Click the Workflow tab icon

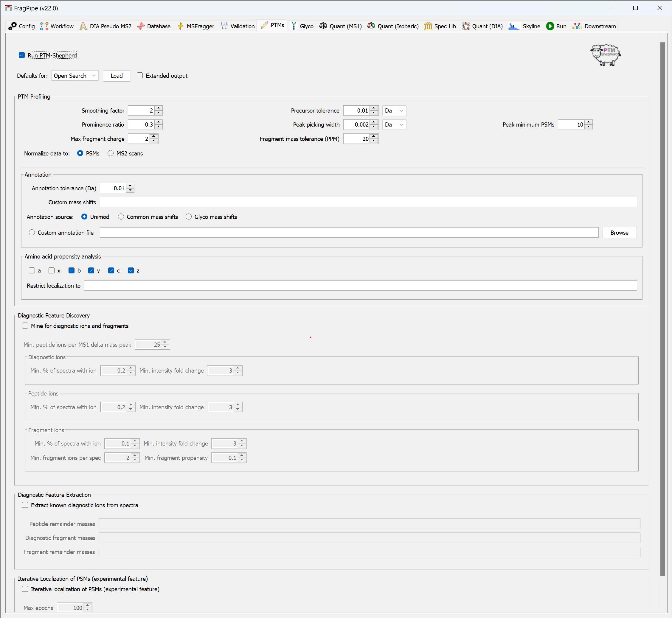point(44,26)
